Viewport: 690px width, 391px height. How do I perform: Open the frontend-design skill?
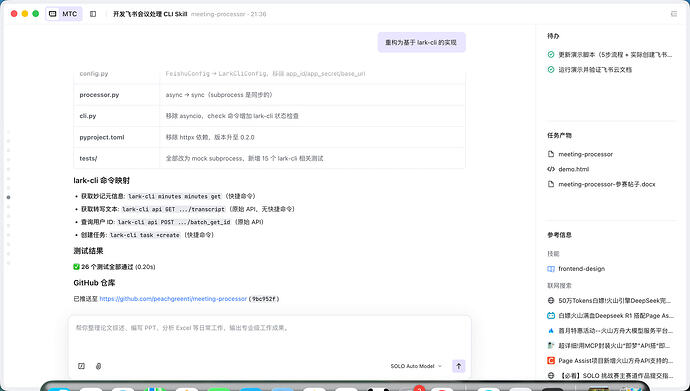click(x=581, y=269)
